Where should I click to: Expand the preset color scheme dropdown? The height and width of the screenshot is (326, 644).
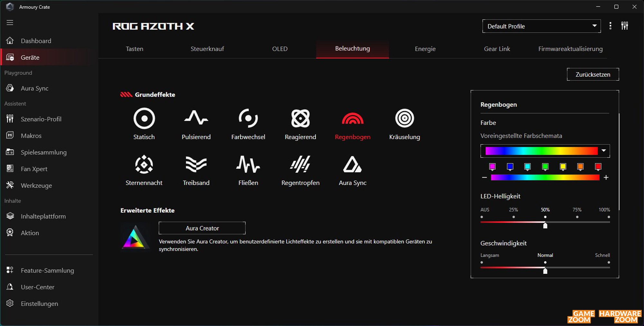click(604, 151)
